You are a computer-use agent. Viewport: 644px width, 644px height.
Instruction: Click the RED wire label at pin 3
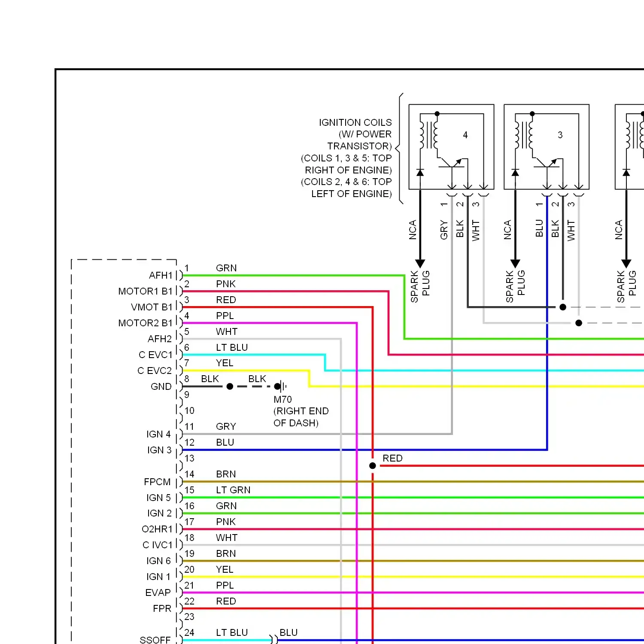[x=226, y=300]
